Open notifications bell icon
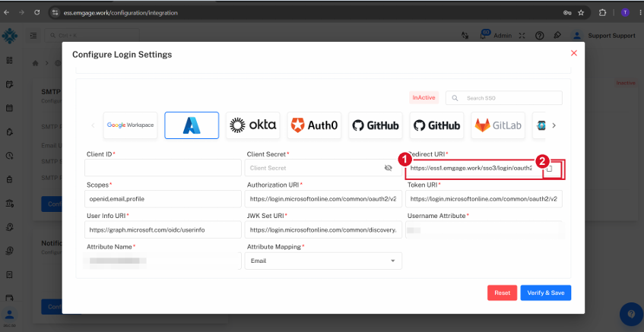The image size is (644, 332). pos(484,36)
